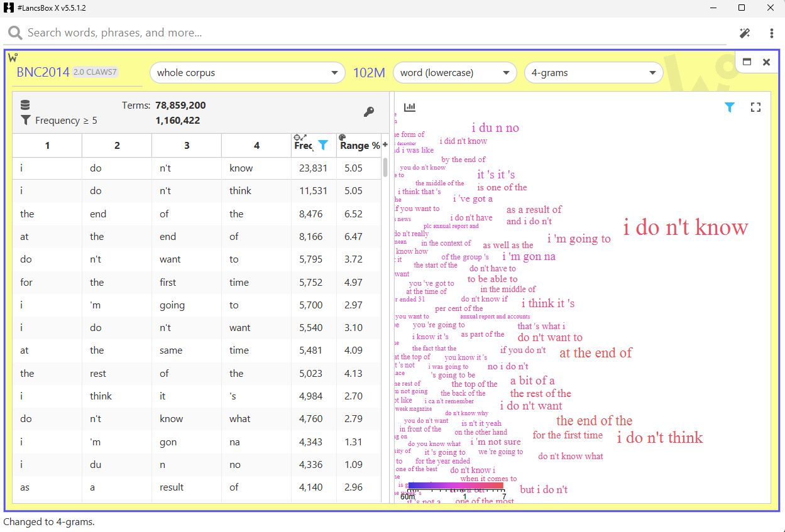Open the three-dot options menu
Viewport: 785px width, 532px height.
pyautogui.click(x=771, y=33)
